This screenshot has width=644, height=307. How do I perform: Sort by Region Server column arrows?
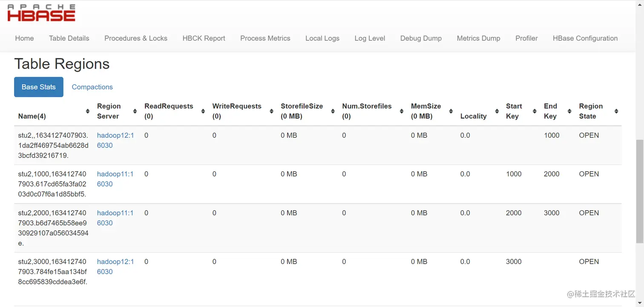[135, 111]
